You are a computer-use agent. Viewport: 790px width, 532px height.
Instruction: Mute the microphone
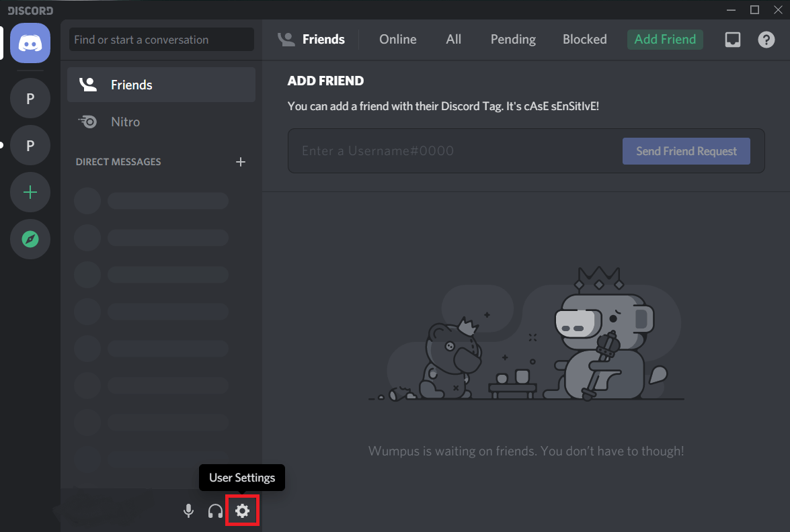[x=188, y=511]
